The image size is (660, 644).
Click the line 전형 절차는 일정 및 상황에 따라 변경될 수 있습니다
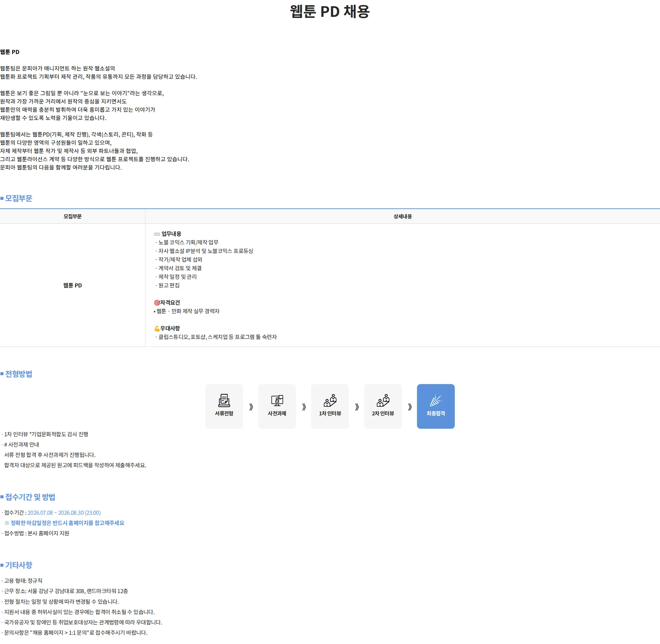(x=62, y=602)
